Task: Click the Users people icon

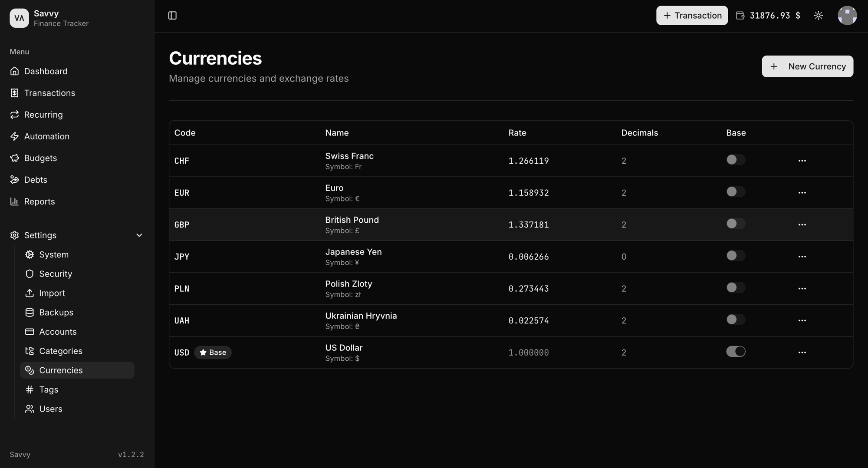Action: coord(30,409)
